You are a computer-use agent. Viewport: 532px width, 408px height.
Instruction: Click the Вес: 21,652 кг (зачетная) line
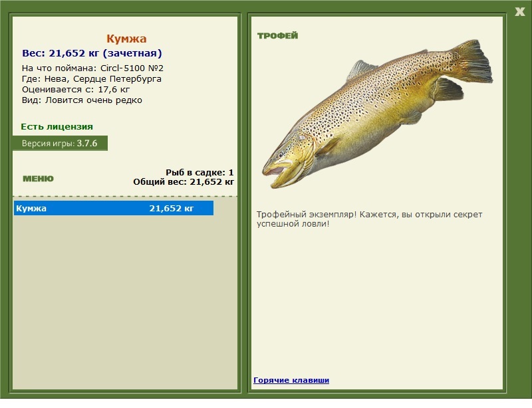92,53
